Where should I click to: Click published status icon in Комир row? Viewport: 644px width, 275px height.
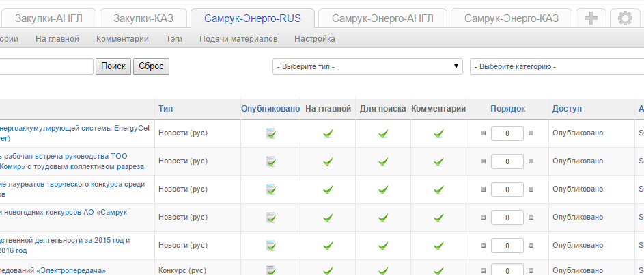pyautogui.click(x=271, y=161)
